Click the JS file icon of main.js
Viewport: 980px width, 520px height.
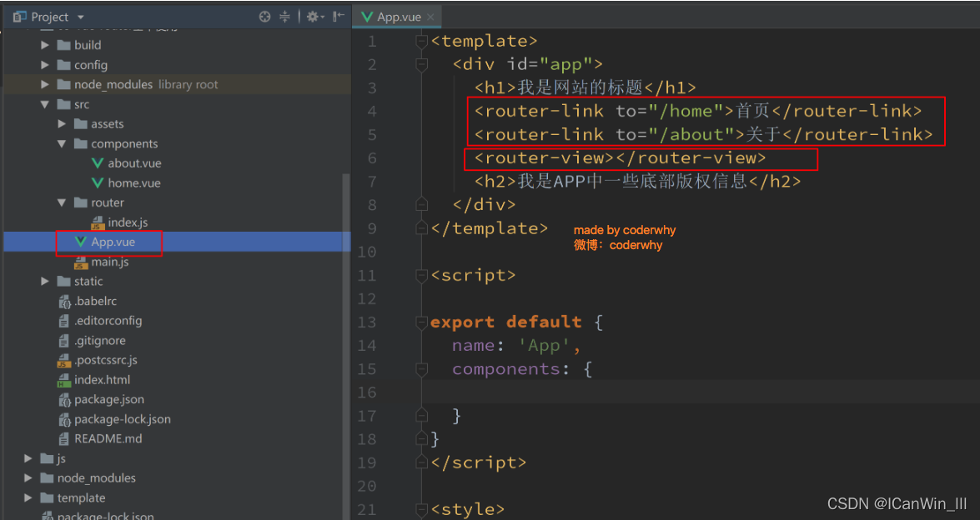(x=80, y=262)
